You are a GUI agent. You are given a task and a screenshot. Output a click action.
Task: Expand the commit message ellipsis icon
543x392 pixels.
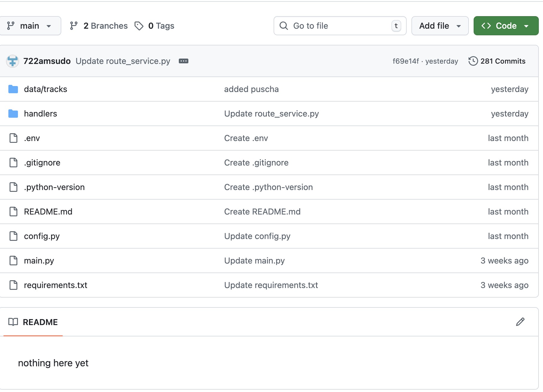pyautogui.click(x=183, y=61)
